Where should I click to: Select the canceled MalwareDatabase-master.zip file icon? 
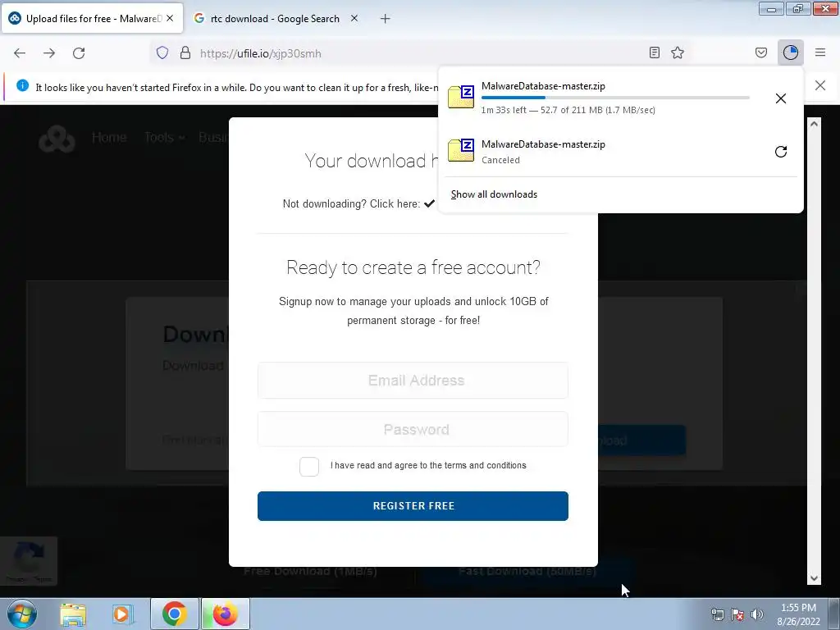(461, 151)
